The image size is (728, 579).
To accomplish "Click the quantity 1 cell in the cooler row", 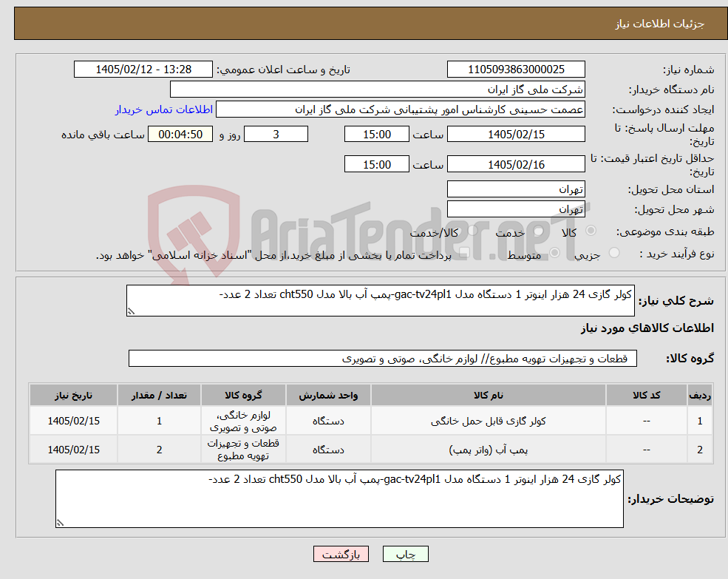I will pos(159,421).
